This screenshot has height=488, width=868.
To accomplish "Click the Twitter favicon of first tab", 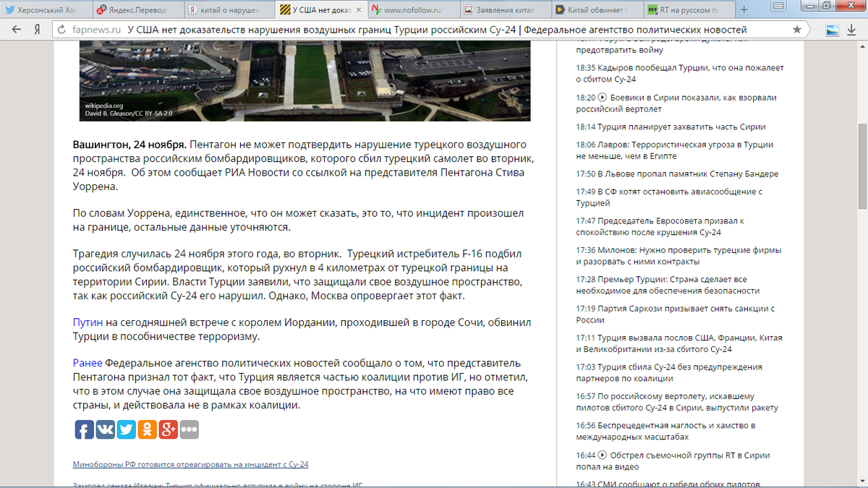I will 11,10.
